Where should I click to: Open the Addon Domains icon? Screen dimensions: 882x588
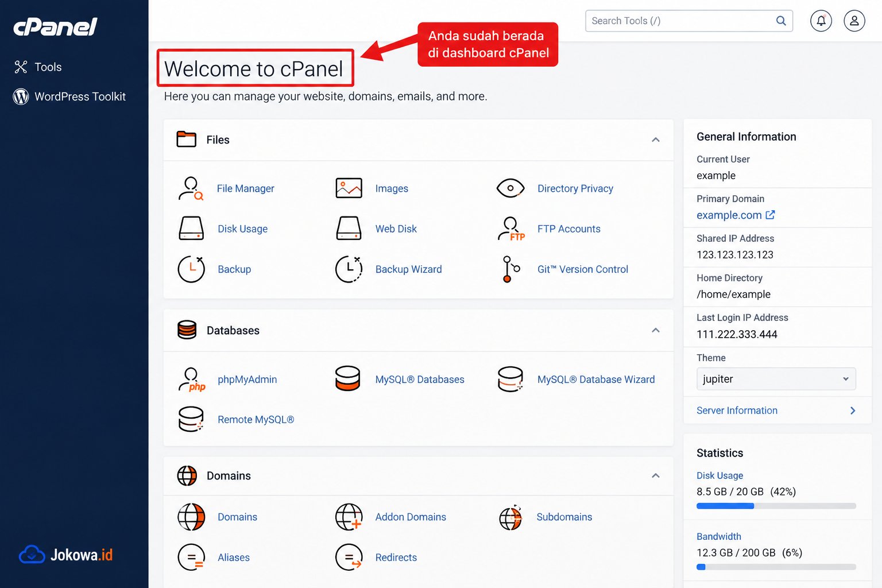pos(349,517)
